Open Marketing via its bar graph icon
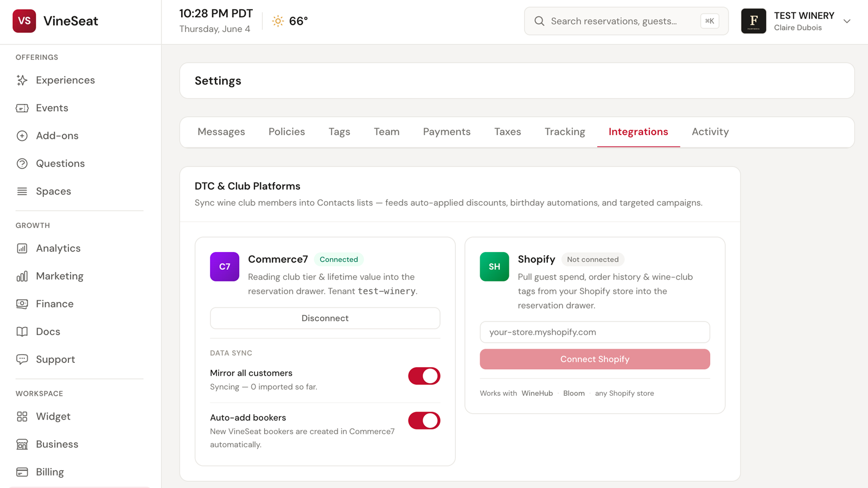The image size is (868, 488). [22, 276]
